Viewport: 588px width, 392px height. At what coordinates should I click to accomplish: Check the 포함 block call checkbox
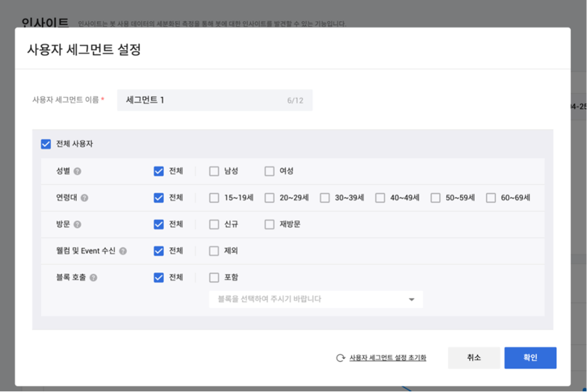point(214,278)
